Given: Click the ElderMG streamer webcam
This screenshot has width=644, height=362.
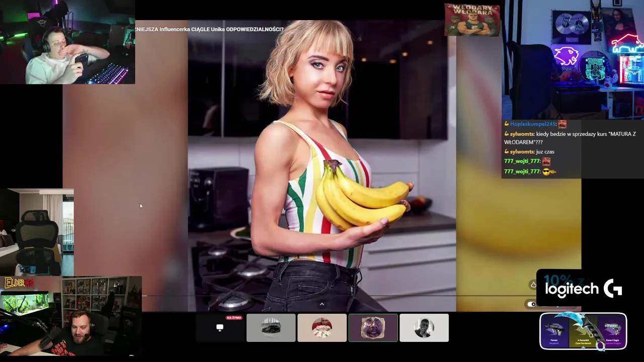Looking at the screenshot, I should point(71,317).
